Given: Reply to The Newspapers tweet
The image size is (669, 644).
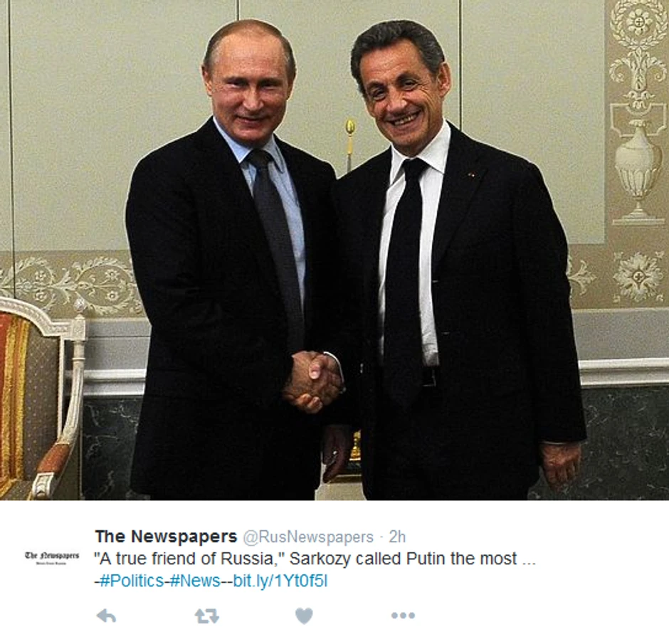Looking at the screenshot, I should [106, 616].
